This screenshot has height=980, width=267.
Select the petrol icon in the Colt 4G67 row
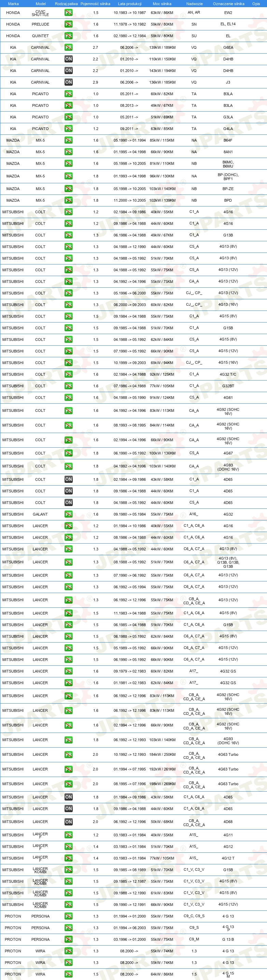coord(69,453)
